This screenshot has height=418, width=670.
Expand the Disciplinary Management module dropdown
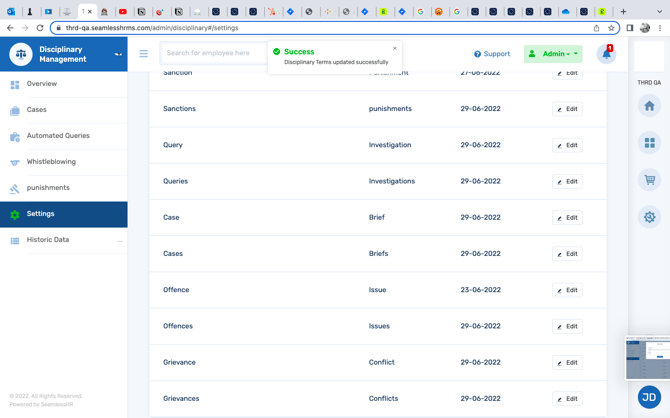click(x=118, y=54)
